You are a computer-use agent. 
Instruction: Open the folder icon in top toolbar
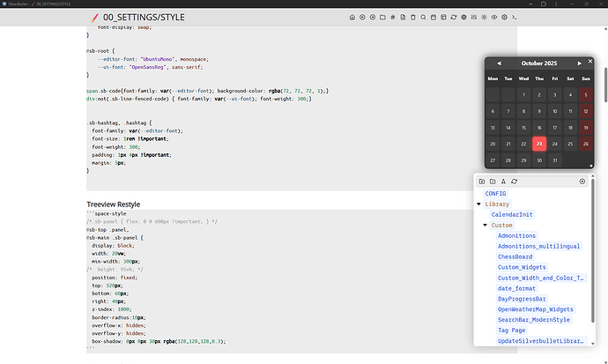(382, 18)
